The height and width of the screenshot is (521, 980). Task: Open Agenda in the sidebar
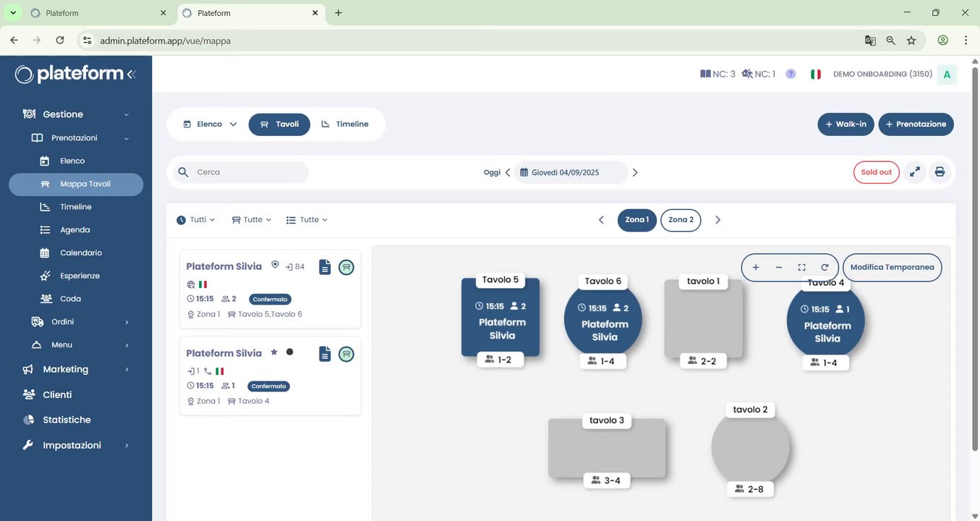[x=76, y=230]
